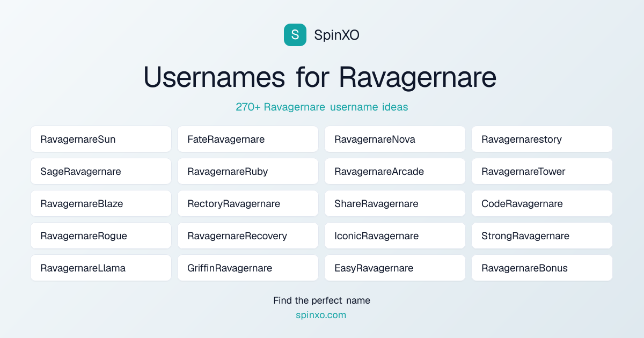
Task: Pick the Ravagernarestory username
Action: click(x=542, y=139)
